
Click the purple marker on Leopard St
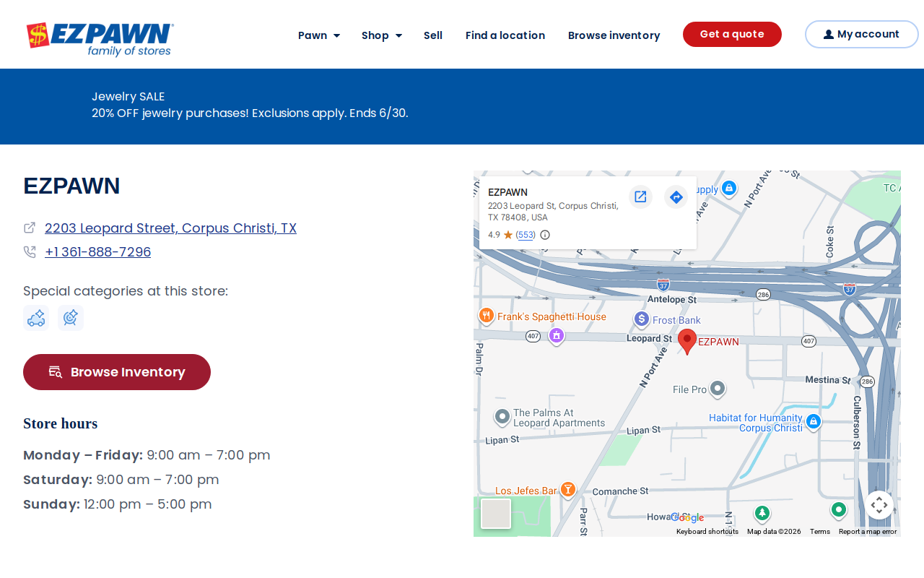point(556,336)
